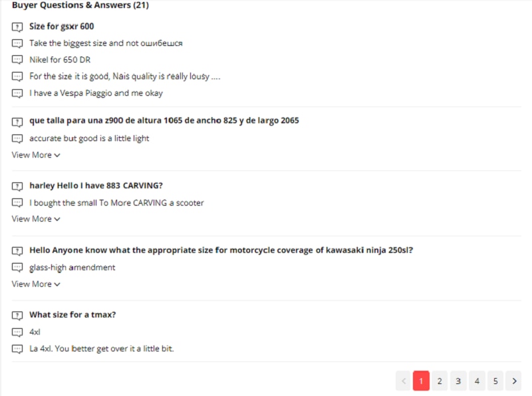Click previous page arrow

tap(404, 381)
